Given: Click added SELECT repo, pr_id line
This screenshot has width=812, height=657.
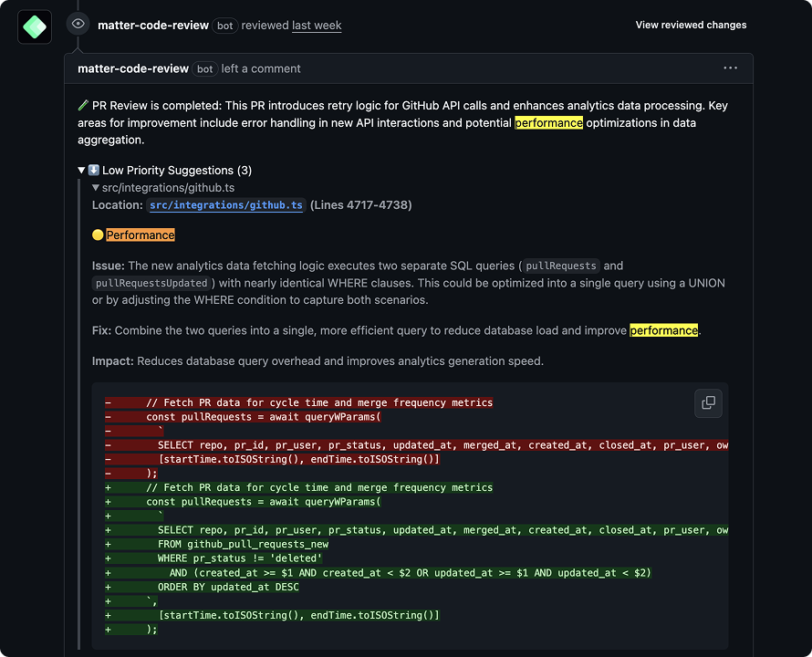Looking at the screenshot, I should tap(416, 530).
